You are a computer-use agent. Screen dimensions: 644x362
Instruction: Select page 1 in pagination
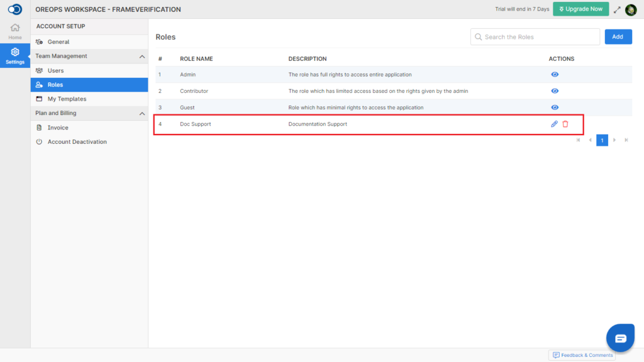click(602, 140)
